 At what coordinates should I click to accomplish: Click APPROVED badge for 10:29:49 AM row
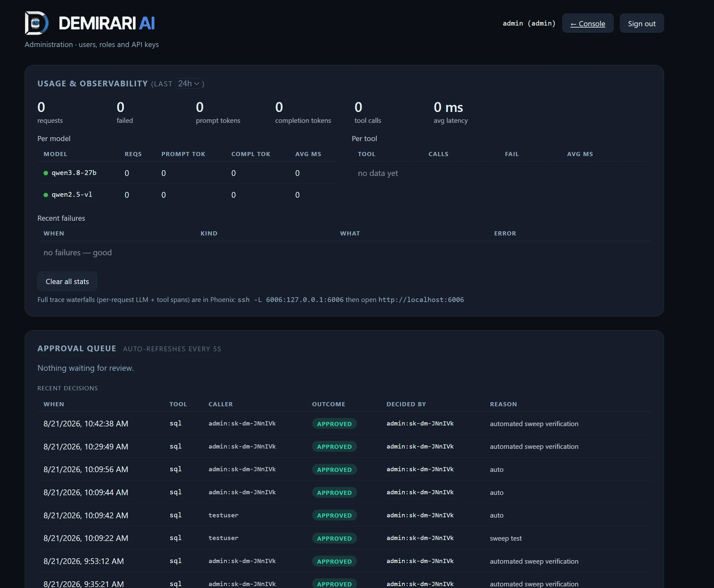(x=334, y=446)
